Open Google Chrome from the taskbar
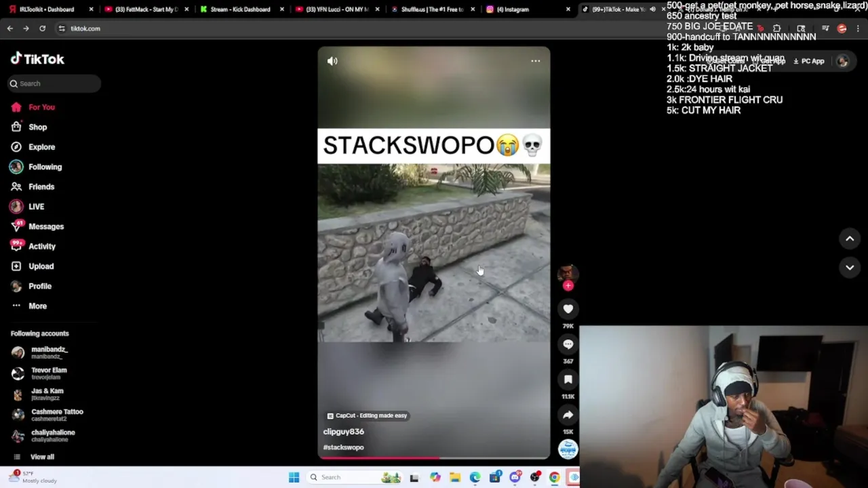This screenshot has height=488, width=868. pos(555,478)
